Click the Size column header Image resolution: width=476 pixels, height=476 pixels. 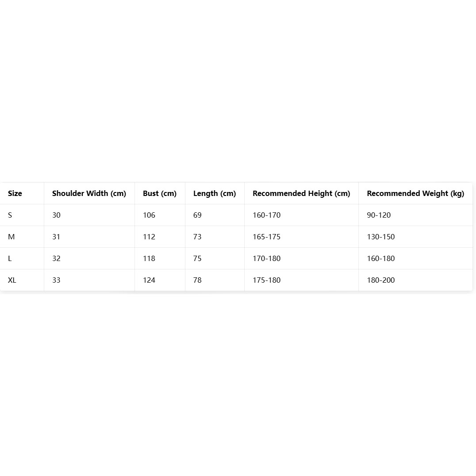pyautogui.click(x=15, y=193)
